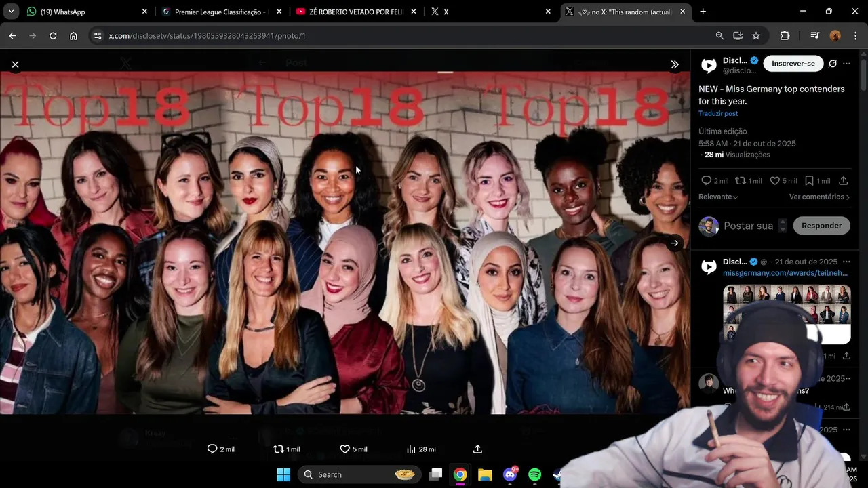Open File Explorer from the taskbar

coord(485,474)
